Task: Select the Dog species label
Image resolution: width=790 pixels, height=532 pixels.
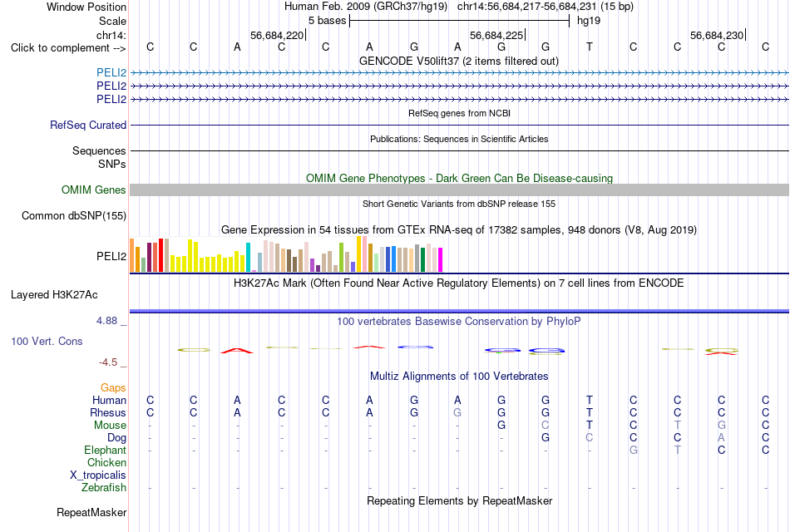Action: pyautogui.click(x=117, y=438)
